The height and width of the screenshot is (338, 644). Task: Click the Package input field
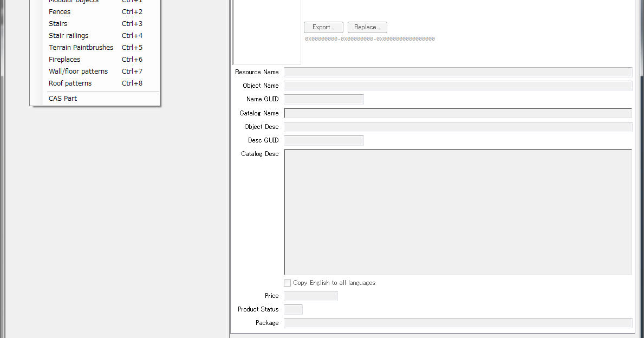coord(458,322)
